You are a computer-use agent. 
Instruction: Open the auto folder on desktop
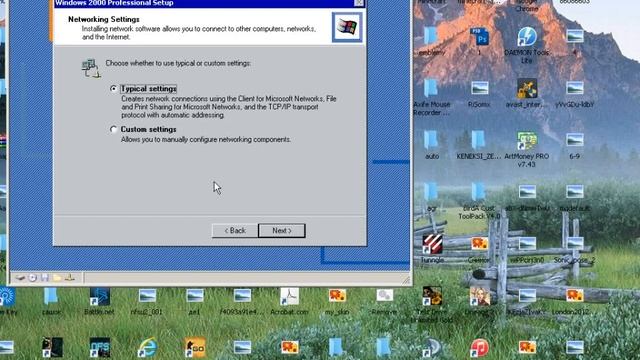(x=431, y=140)
